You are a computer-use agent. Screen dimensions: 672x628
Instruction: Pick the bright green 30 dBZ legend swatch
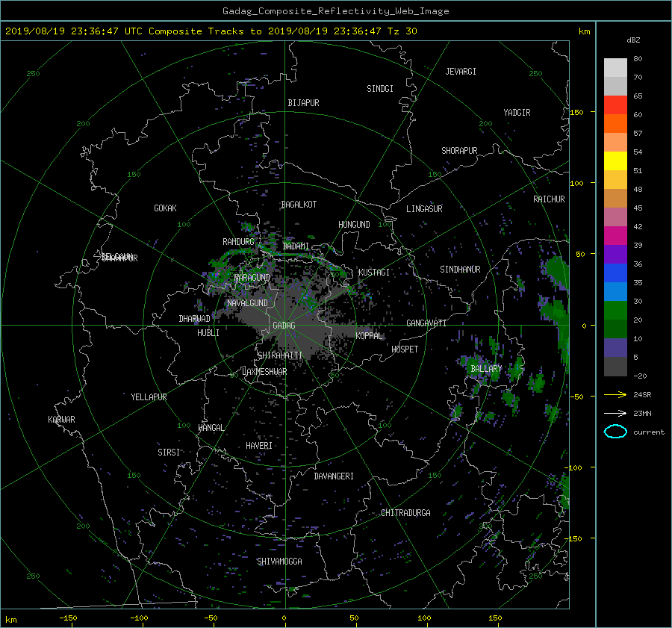615,311
